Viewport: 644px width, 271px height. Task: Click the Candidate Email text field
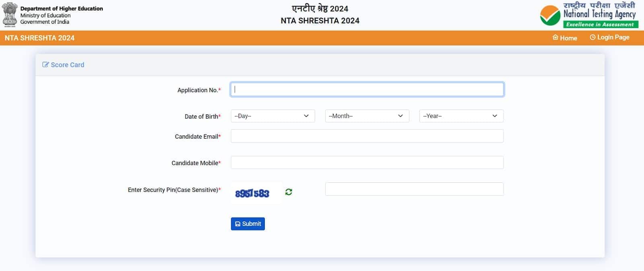click(367, 136)
